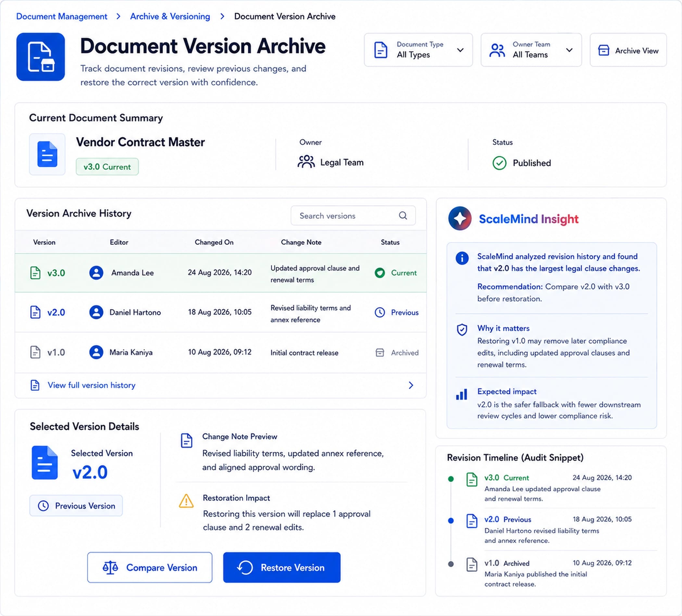
Task: Click the v3.0 Current green badge
Action: [x=107, y=167]
